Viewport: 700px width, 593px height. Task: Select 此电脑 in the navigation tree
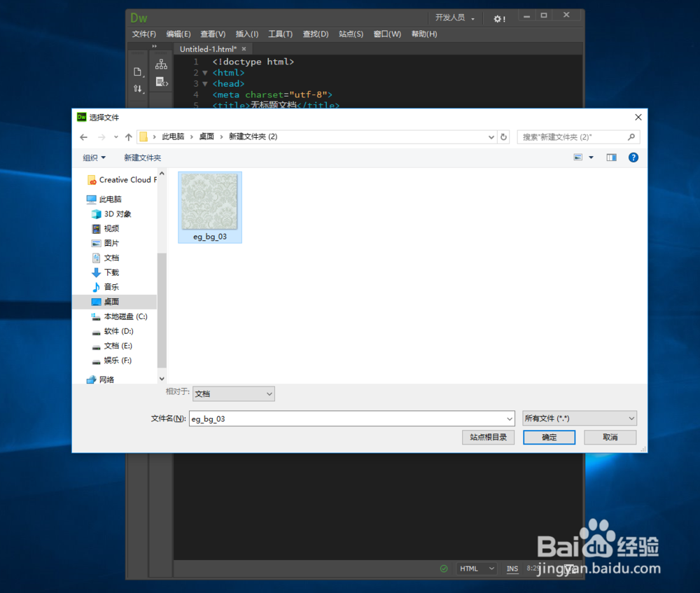(104, 199)
